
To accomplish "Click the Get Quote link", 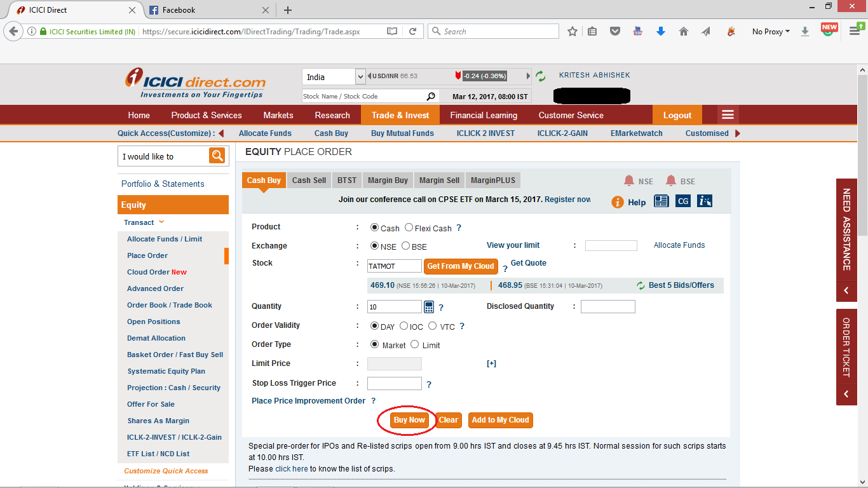I will click(529, 263).
